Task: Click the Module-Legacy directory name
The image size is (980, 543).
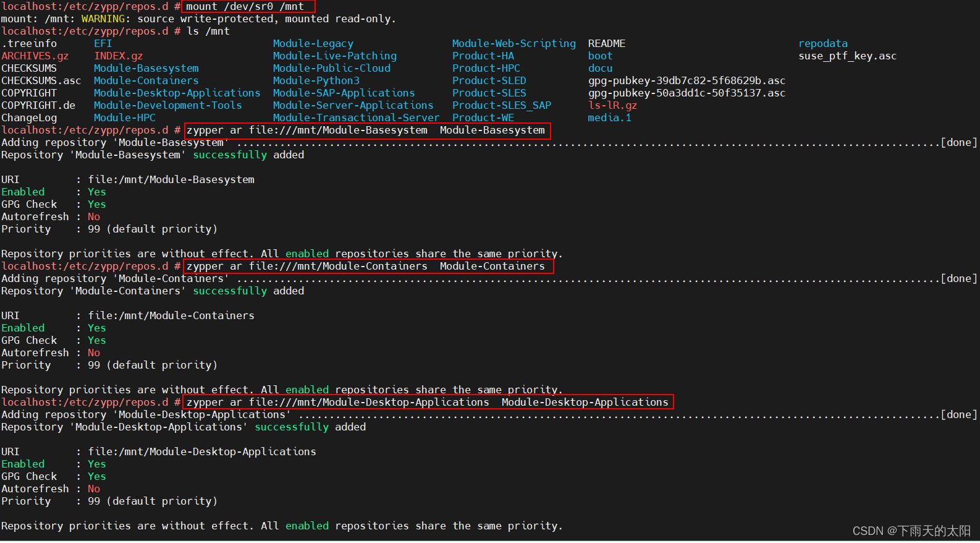Action: click(x=313, y=43)
